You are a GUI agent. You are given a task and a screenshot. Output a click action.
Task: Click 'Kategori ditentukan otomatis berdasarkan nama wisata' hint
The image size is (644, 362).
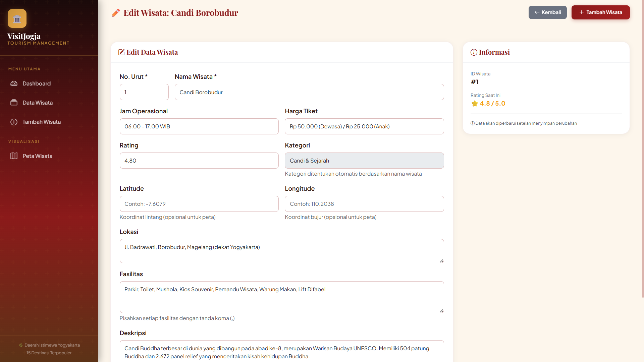point(353,174)
